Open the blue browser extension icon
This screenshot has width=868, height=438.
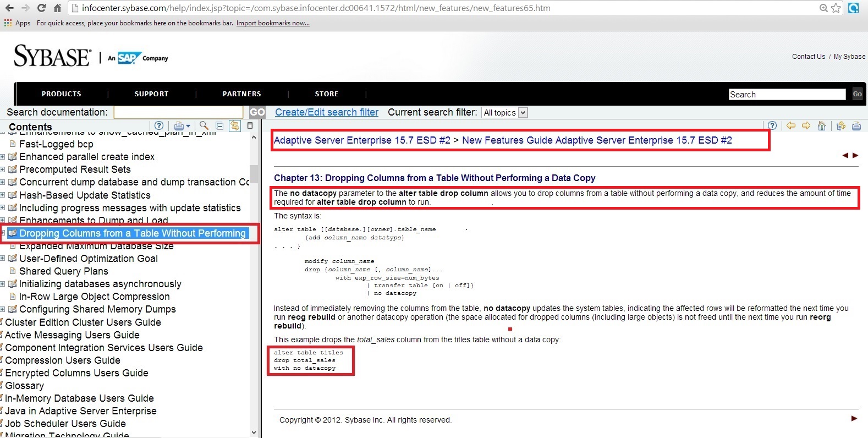(854, 8)
